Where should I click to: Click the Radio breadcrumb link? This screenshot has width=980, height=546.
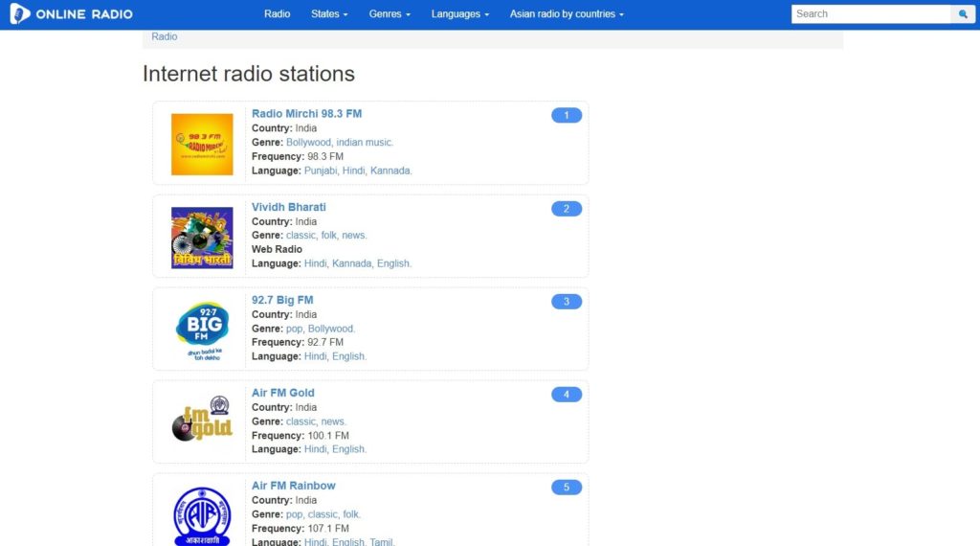coord(165,36)
